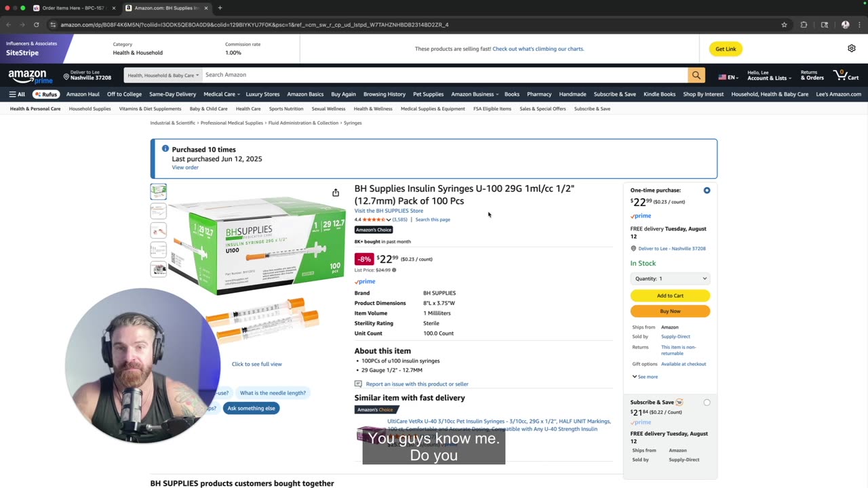Open new browser tab plus button

click(220, 8)
